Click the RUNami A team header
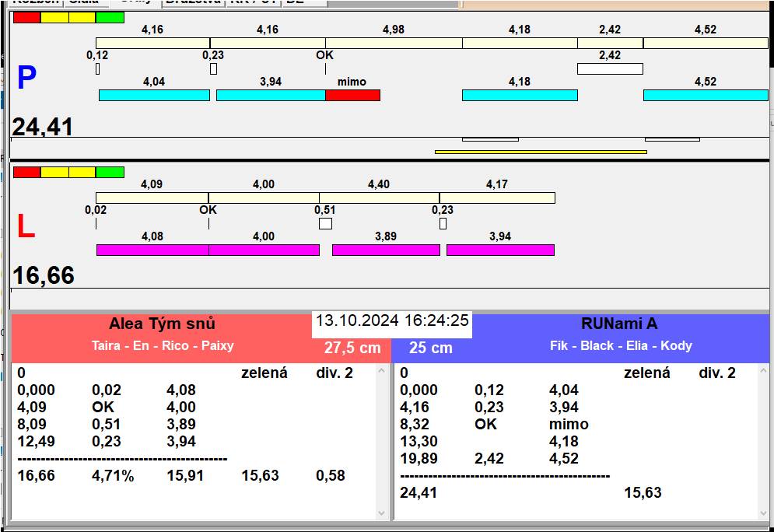The height and width of the screenshot is (532, 774). pos(618,324)
